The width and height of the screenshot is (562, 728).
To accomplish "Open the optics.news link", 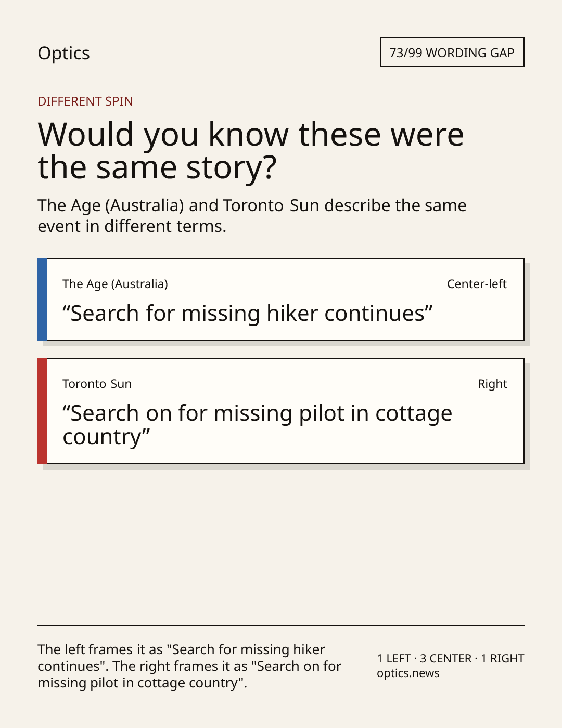I will click(x=408, y=673).
